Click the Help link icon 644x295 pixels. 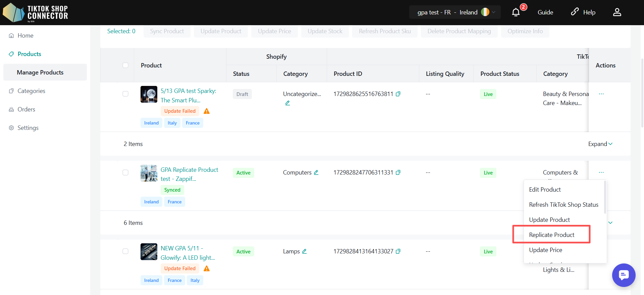coord(575,12)
